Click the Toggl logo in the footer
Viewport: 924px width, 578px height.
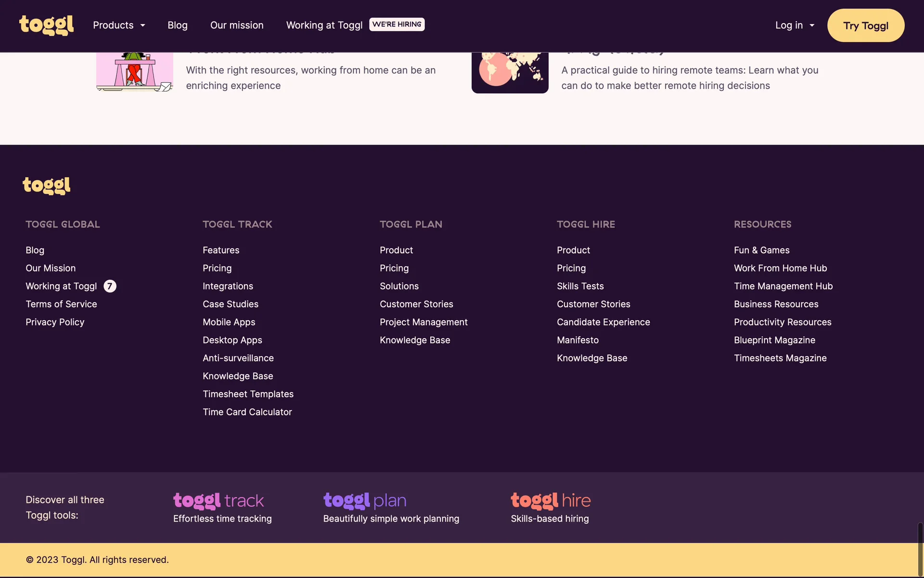(x=47, y=185)
